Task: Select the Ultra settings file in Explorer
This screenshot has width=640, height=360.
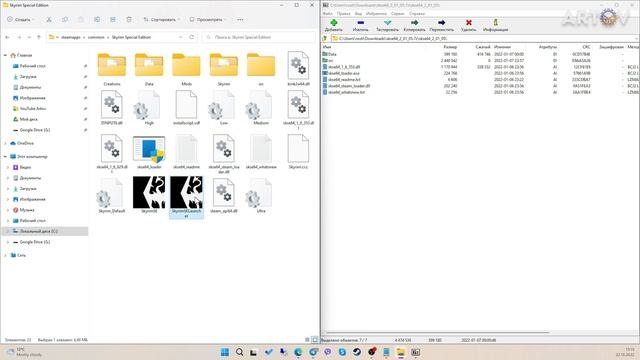Action: tap(261, 195)
